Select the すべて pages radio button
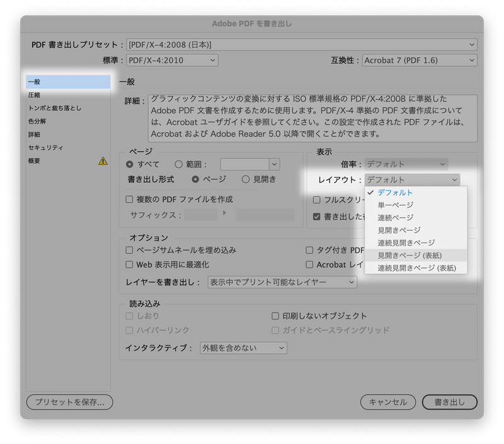 (x=130, y=164)
